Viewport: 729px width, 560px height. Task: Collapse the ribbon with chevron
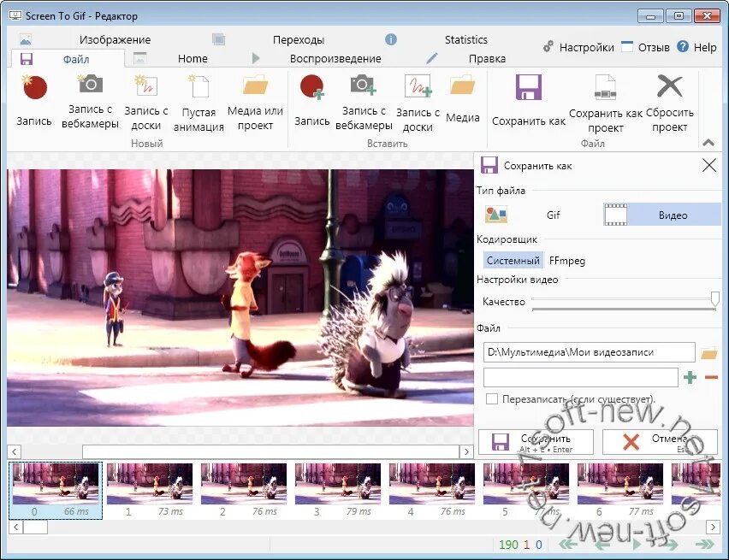[x=708, y=143]
